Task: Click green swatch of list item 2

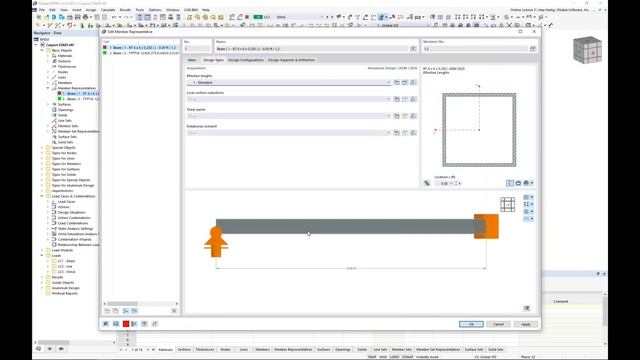Action: click(x=105, y=53)
